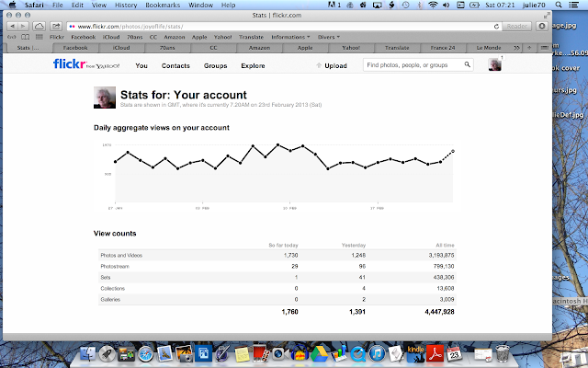This screenshot has width=588, height=368.
Task: Open Audacity headphones icon in Dock
Action: click(x=300, y=354)
